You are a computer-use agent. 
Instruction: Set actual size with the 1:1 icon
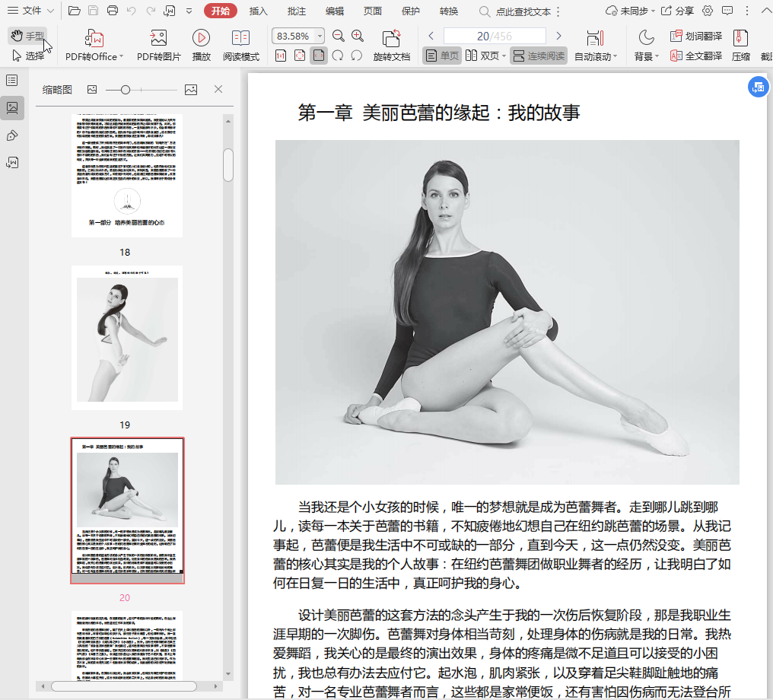281,56
